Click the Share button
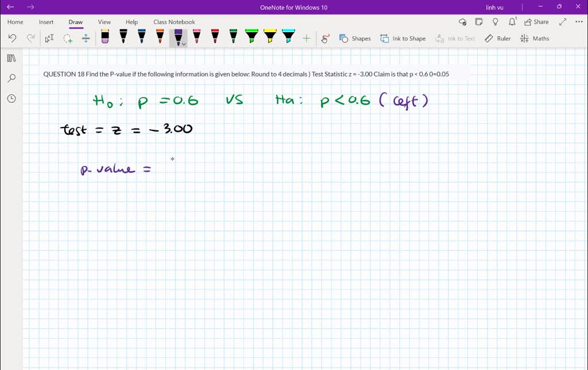The image size is (588, 370). 536,21
